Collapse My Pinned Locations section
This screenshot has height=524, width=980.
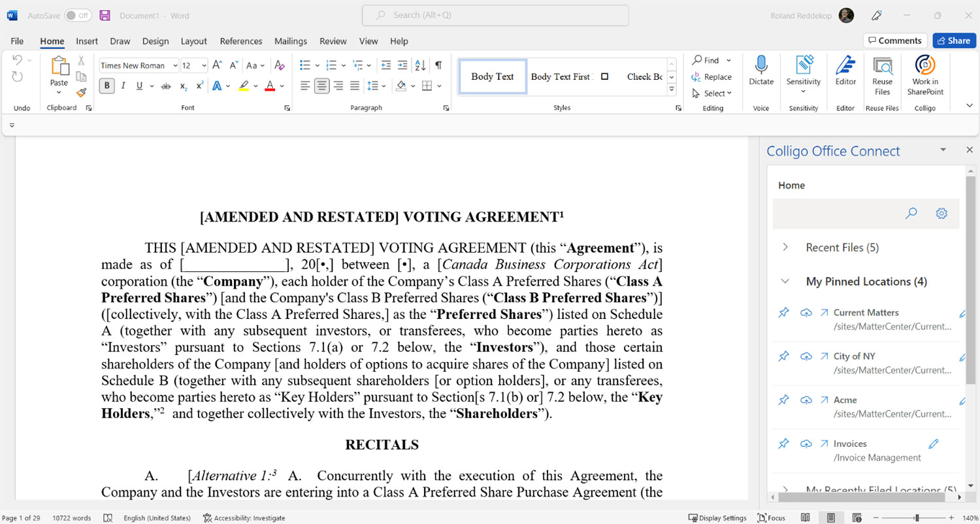point(785,282)
